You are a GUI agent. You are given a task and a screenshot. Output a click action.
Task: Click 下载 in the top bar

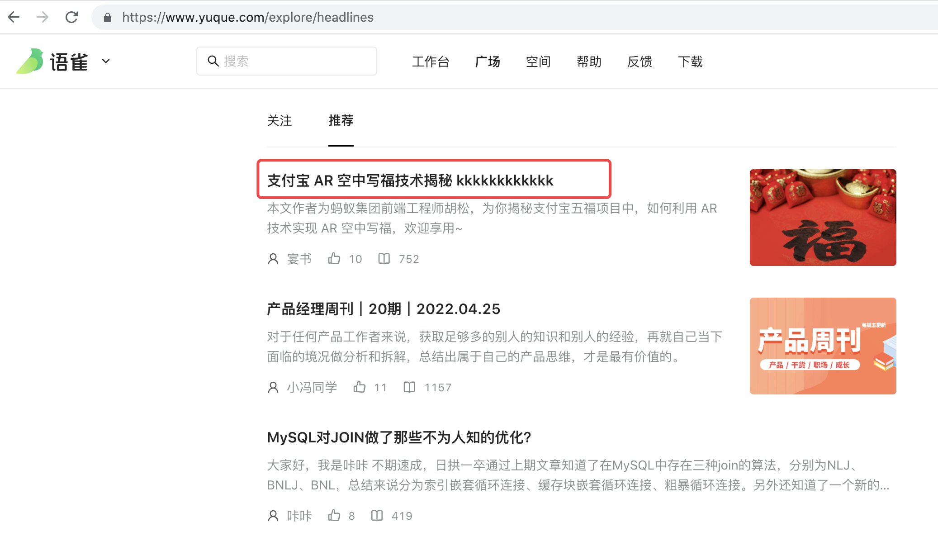[x=690, y=62]
